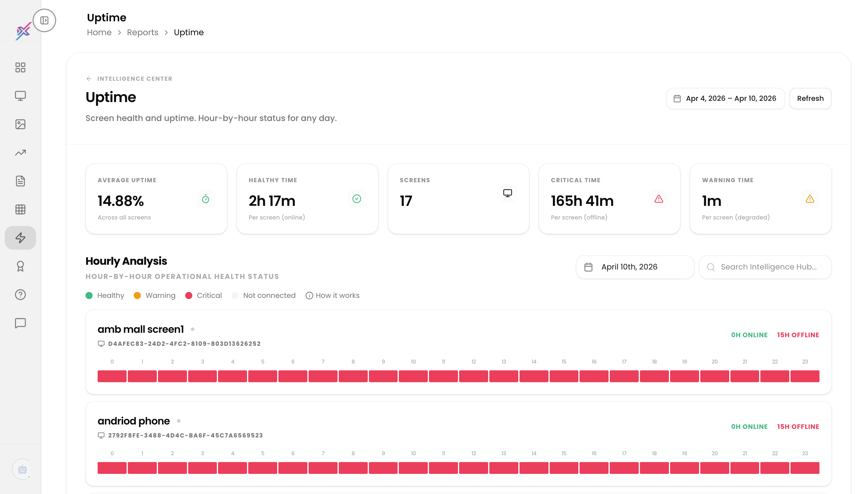Image resolution: width=868 pixels, height=494 pixels.
Task: Click the Search Intelligence Hub field
Action: (x=765, y=267)
